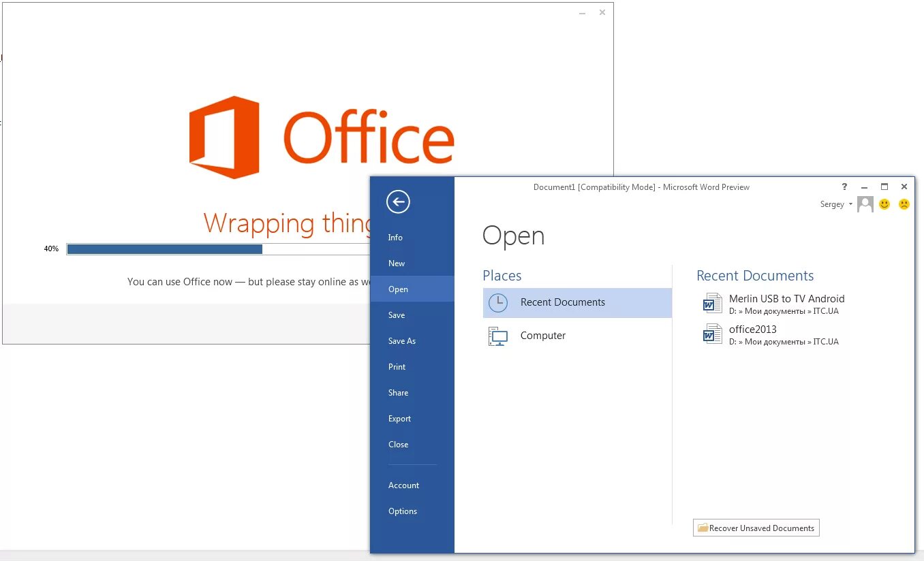The image size is (924, 561).
Task: Expand the Sergey account dropdown arrow
Action: 850,204
